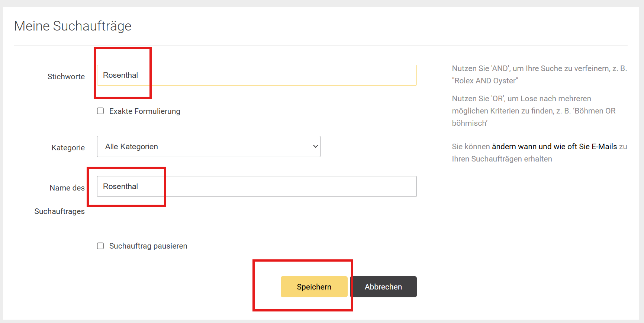Save with the Speichern button
Viewport: 644px width, 323px height.
coord(314,287)
